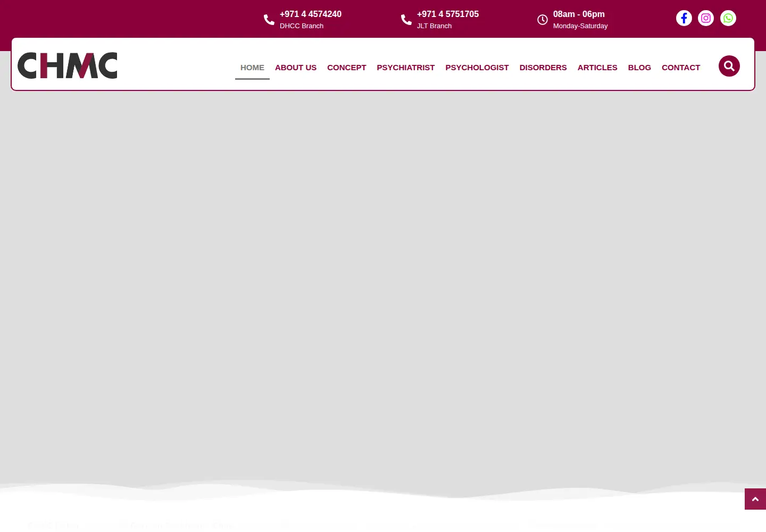Click the clock icon beside opening hours
The image size is (766, 532).
tap(543, 20)
